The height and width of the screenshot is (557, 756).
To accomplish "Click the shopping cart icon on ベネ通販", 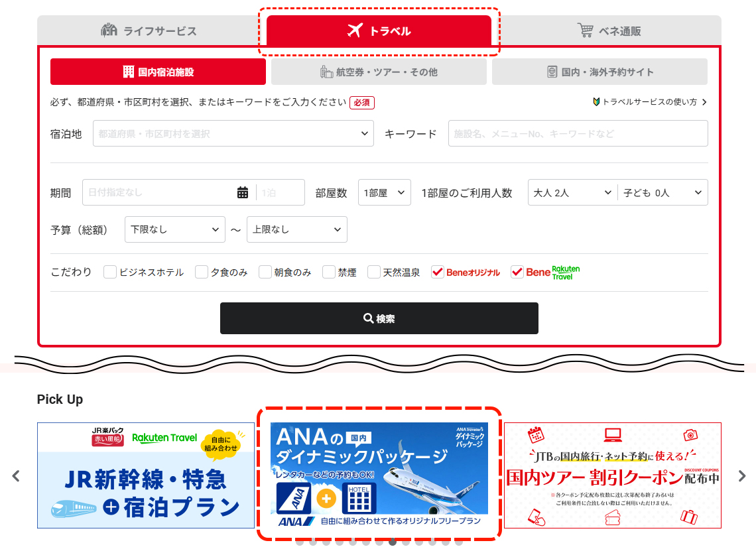I will click(586, 31).
